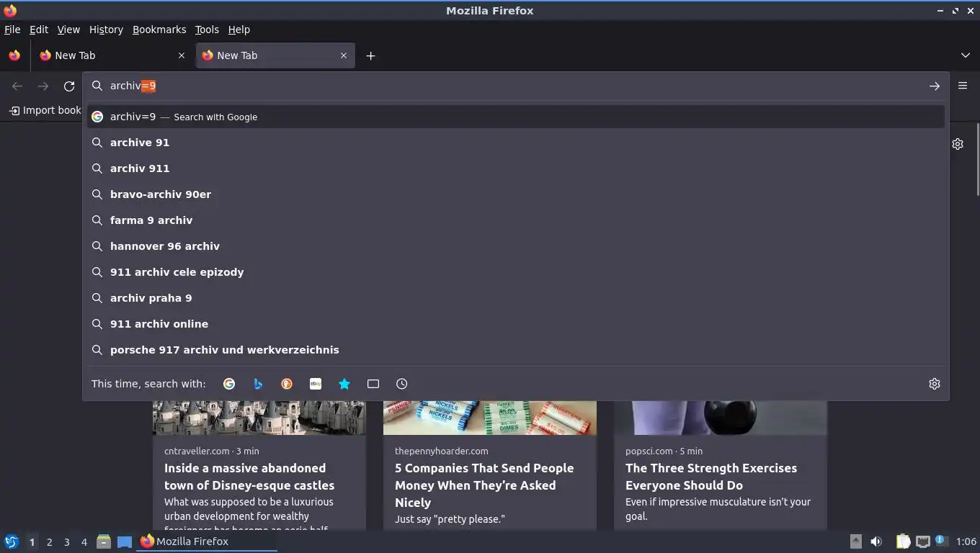This screenshot has height=553, width=980.
Task: Open the History menu
Action: 106,30
